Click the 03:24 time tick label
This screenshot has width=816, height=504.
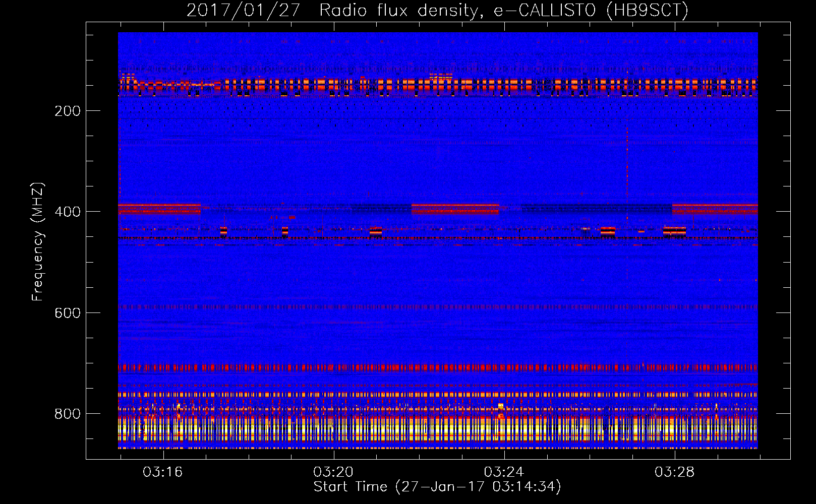pos(504,472)
